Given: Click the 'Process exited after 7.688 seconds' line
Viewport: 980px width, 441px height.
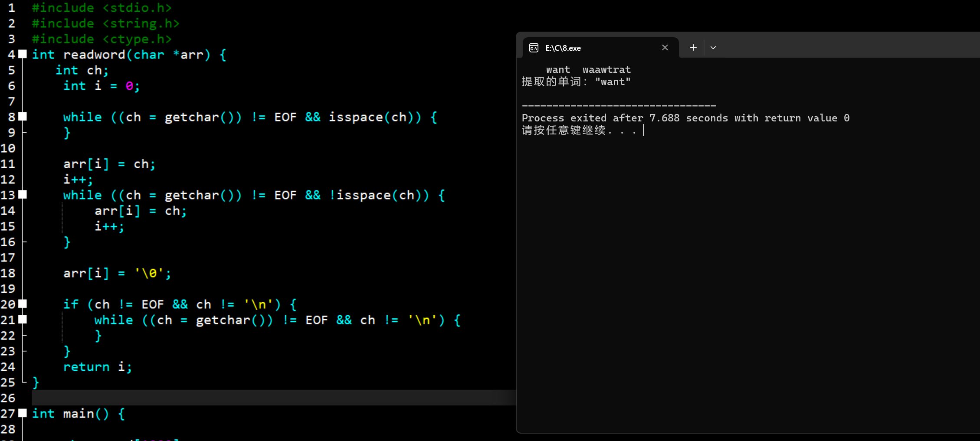Looking at the screenshot, I should (x=685, y=118).
